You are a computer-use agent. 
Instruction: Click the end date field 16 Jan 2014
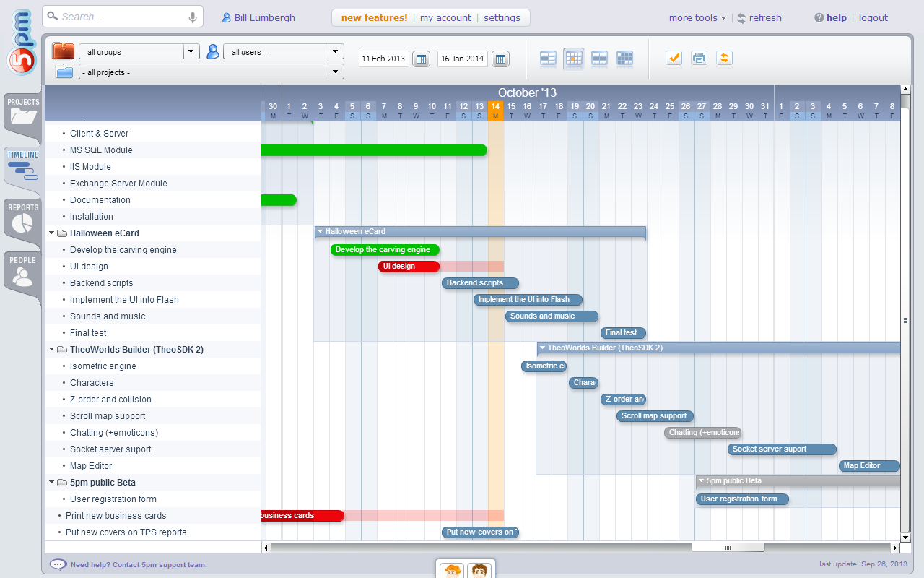[463, 59]
